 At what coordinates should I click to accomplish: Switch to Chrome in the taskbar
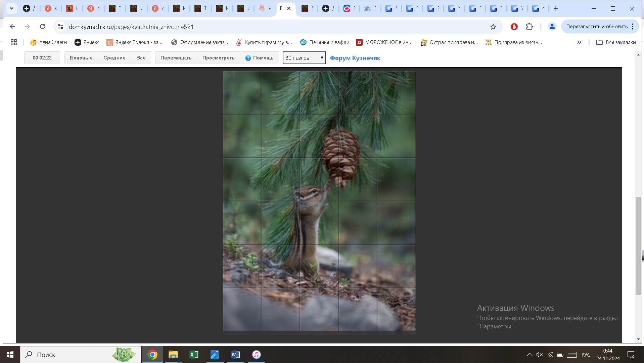pos(152,355)
